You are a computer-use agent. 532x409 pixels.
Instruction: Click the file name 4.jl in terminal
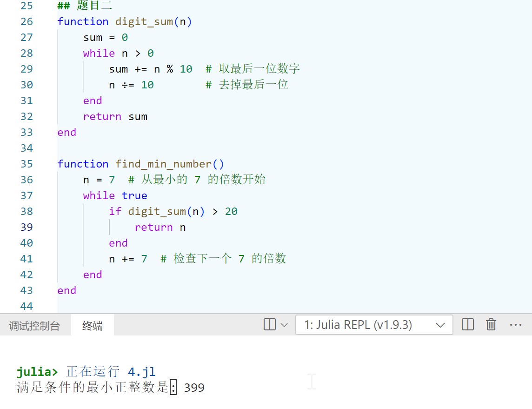click(x=141, y=372)
